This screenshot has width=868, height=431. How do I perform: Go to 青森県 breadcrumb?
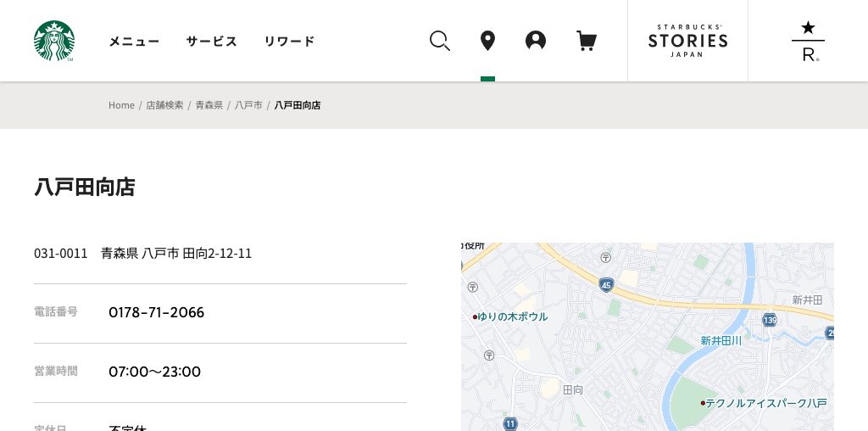(209, 105)
